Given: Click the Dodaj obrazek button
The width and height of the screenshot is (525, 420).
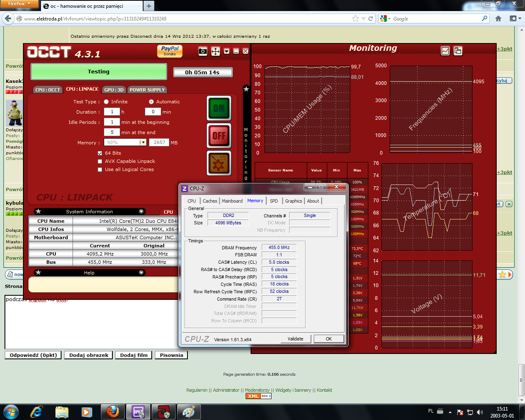Looking at the screenshot, I should point(89,355).
